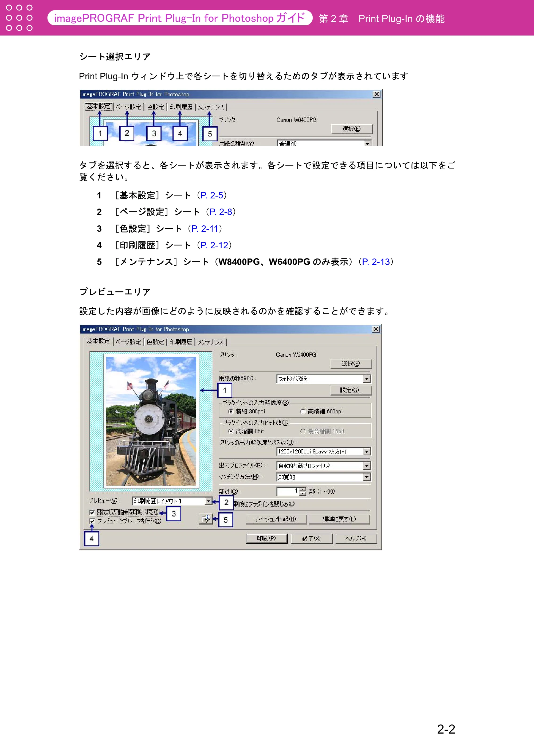Click the nine-dot grid icon in header
Image resolution: width=534 pixels, height=756 pixels.
click(x=19, y=18)
